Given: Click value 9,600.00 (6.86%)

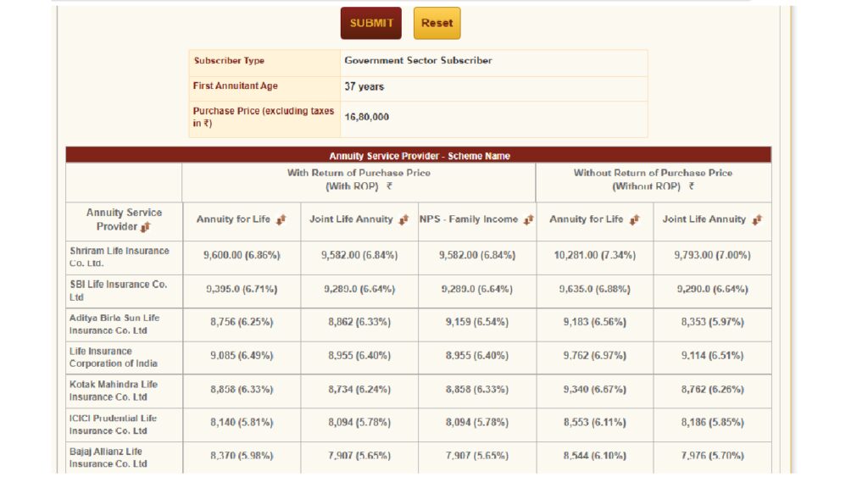Looking at the screenshot, I should point(242,255).
